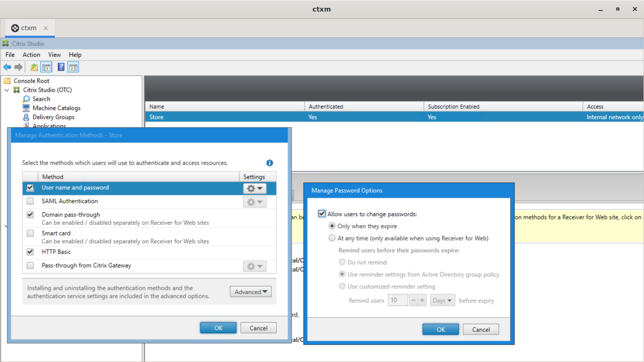Click the Up one level folder icon
This screenshot has width=644, height=362.
34,67
